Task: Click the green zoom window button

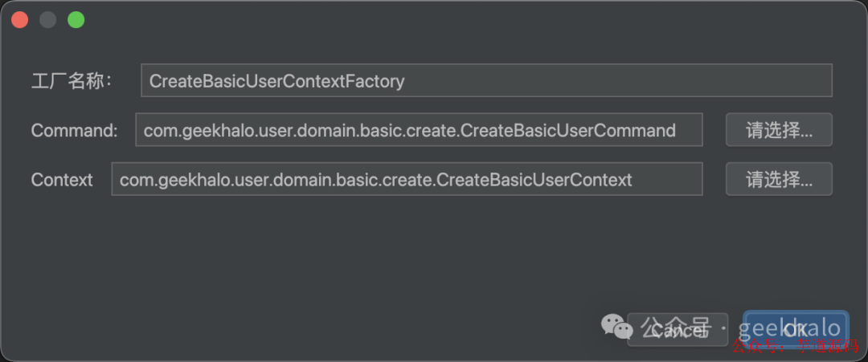Action: (76, 20)
